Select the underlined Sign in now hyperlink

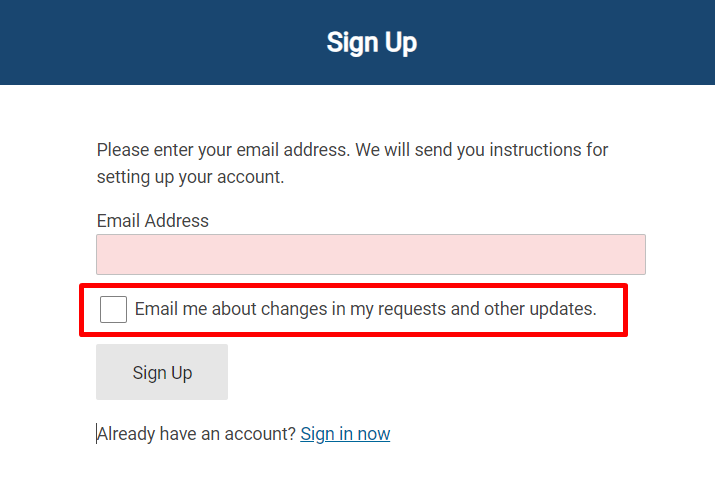(x=345, y=434)
